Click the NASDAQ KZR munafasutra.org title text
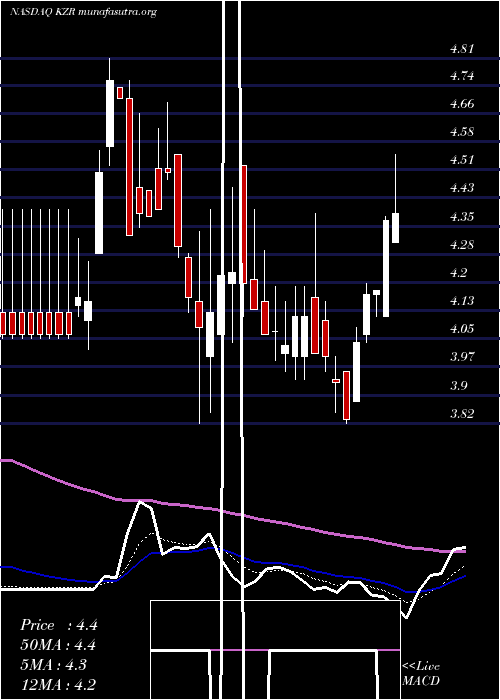 (x=83, y=12)
